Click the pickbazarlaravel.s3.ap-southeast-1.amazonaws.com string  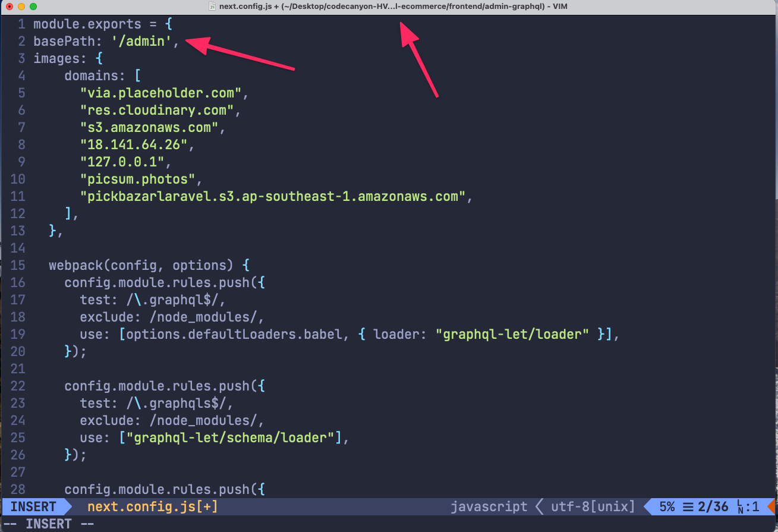pos(273,197)
